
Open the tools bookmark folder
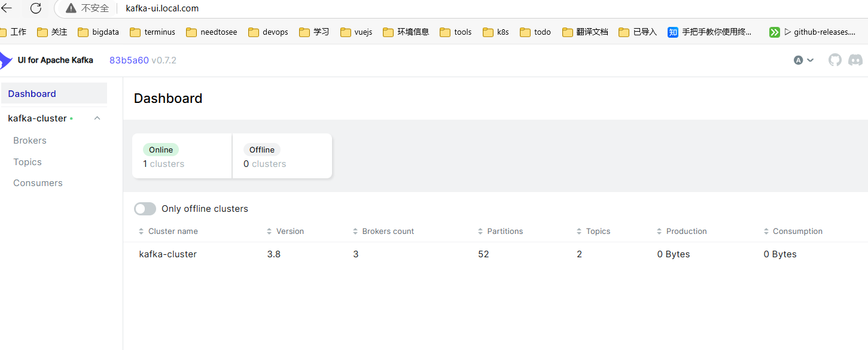click(455, 32)
